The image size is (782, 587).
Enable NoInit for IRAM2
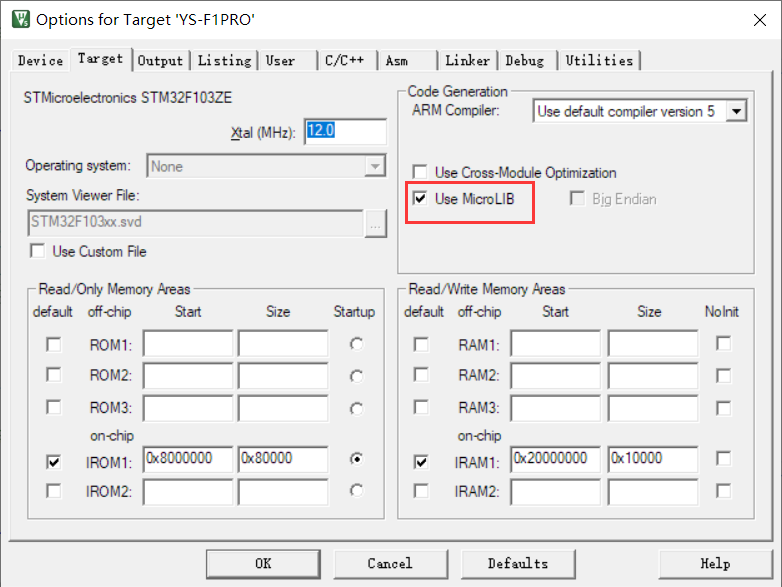723,491
